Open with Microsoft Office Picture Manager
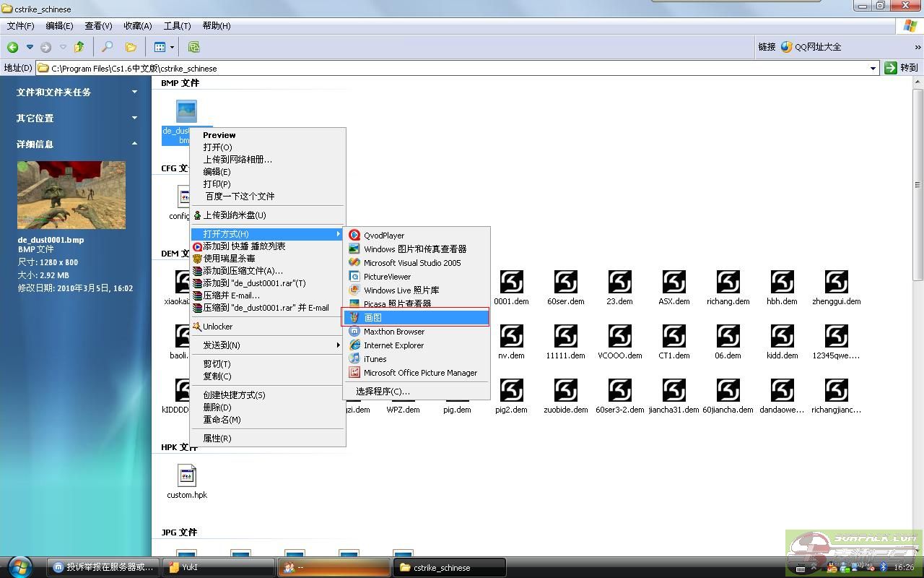The width and height of the screenshot is (924, 578). (x=419, y=373)
